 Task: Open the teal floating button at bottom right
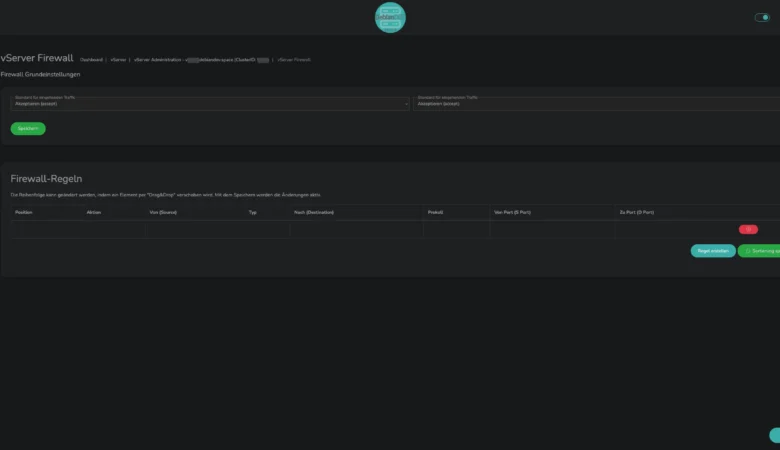click(x=775, y=435)
